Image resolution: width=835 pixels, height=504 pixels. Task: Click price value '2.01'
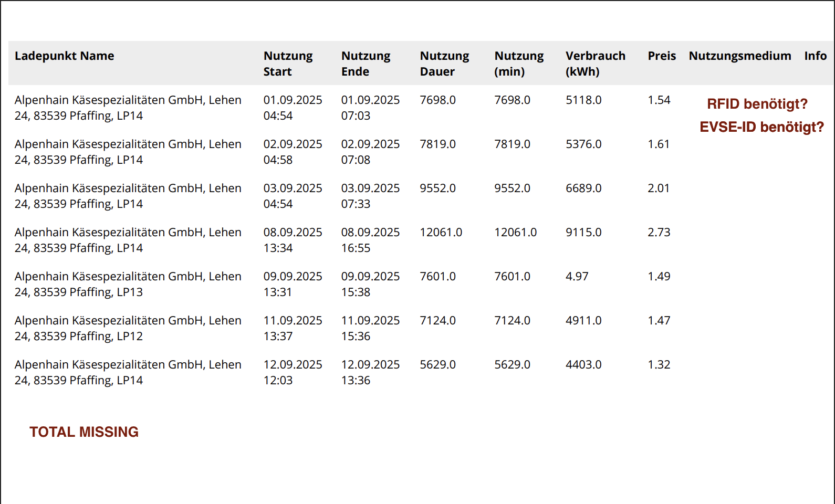[x=659, y=188]
